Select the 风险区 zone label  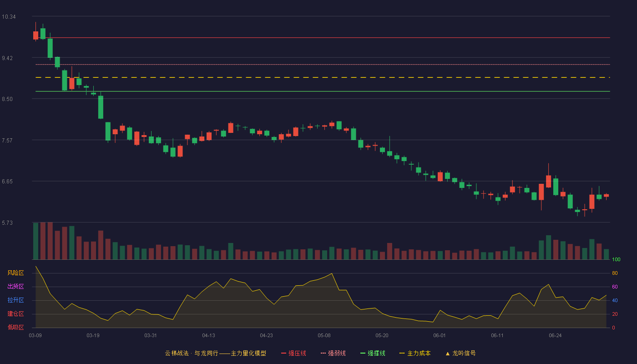pyautogui.click(x=15, y=273)
